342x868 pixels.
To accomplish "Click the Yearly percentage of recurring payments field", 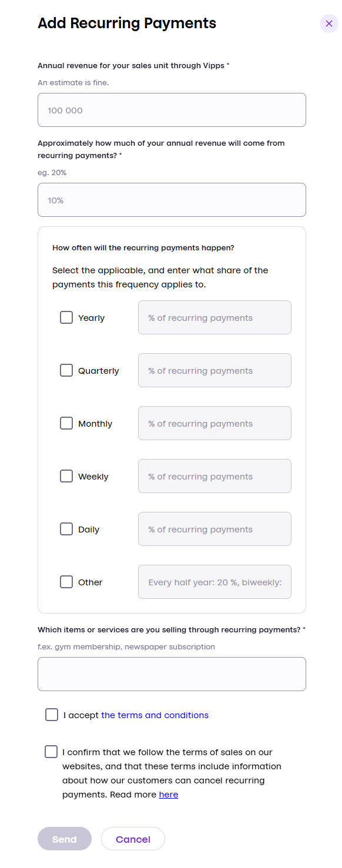I will tap(214, 317).
